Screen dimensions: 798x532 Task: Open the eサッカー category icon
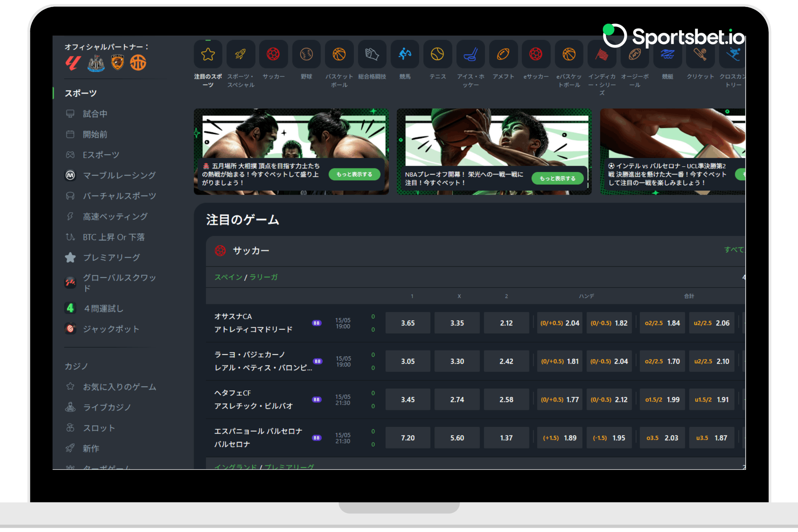click(x=536, y=54)
